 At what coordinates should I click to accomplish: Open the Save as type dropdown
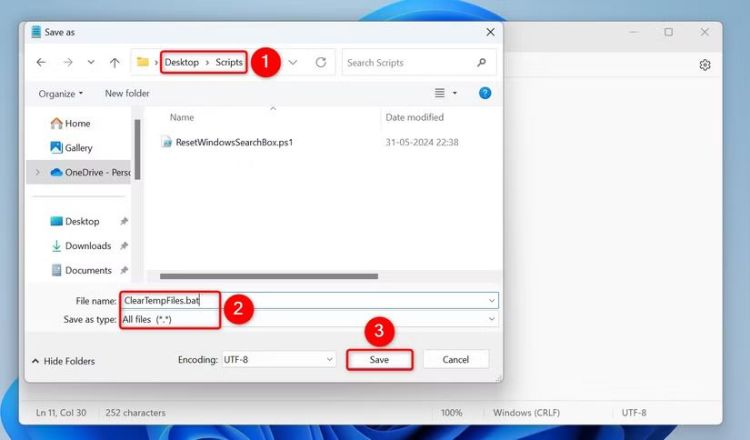click(x=491, y=319)
